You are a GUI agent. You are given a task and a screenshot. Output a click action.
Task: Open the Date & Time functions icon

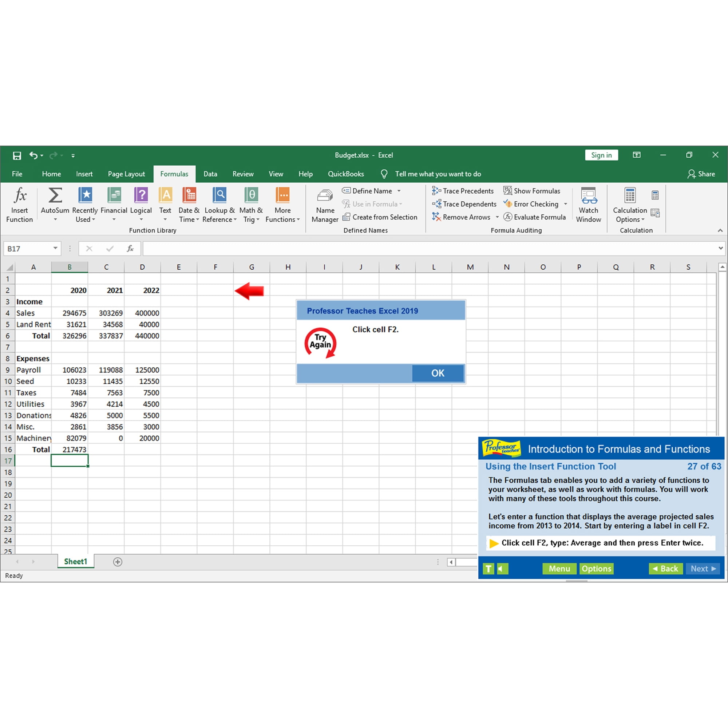189,195
